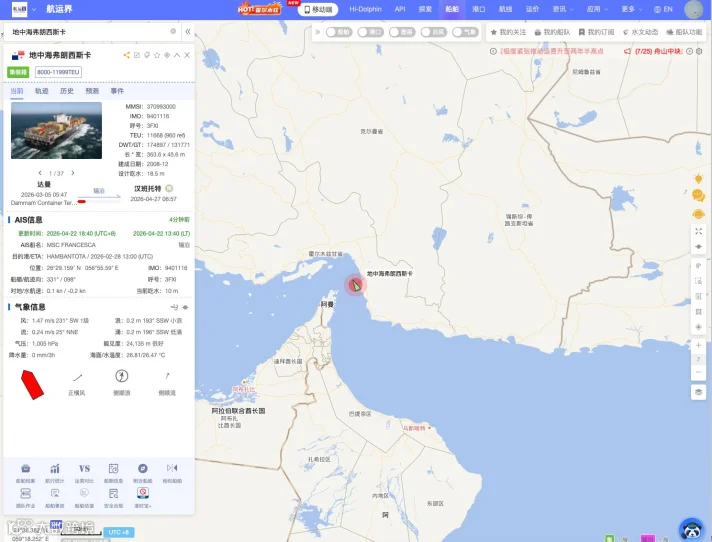Click the UTC +8 timezone button
712x542 pixels.
tap(119, 532)
